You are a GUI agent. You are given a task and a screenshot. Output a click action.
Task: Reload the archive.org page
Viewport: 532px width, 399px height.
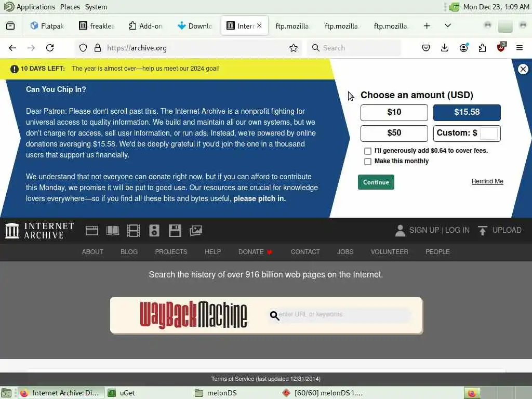pyautogui.click(x=50, y=48)
